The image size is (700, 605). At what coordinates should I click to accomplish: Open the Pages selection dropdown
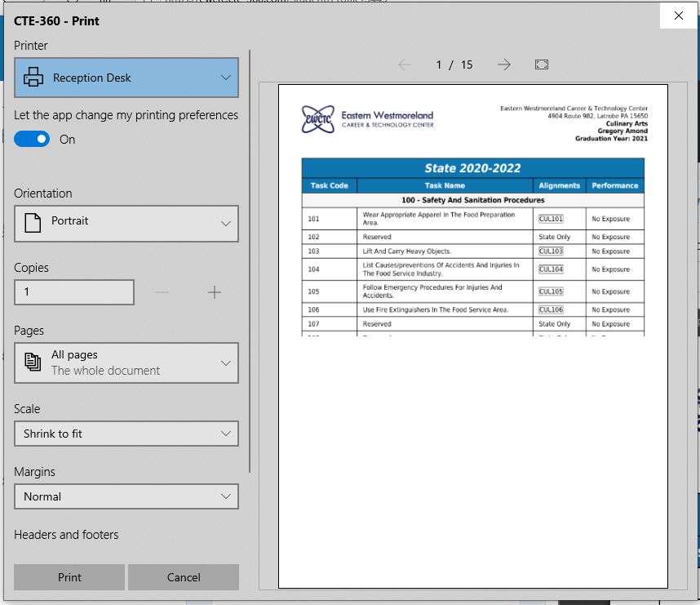click(226, 363)
